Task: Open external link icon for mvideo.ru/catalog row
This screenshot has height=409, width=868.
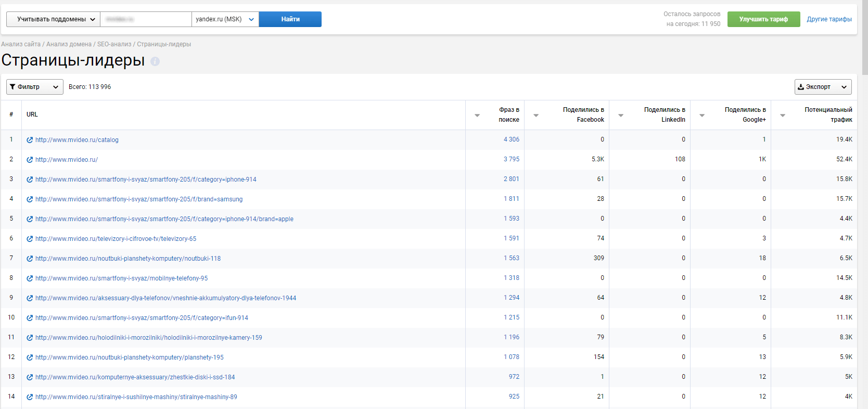Action: 30,140
